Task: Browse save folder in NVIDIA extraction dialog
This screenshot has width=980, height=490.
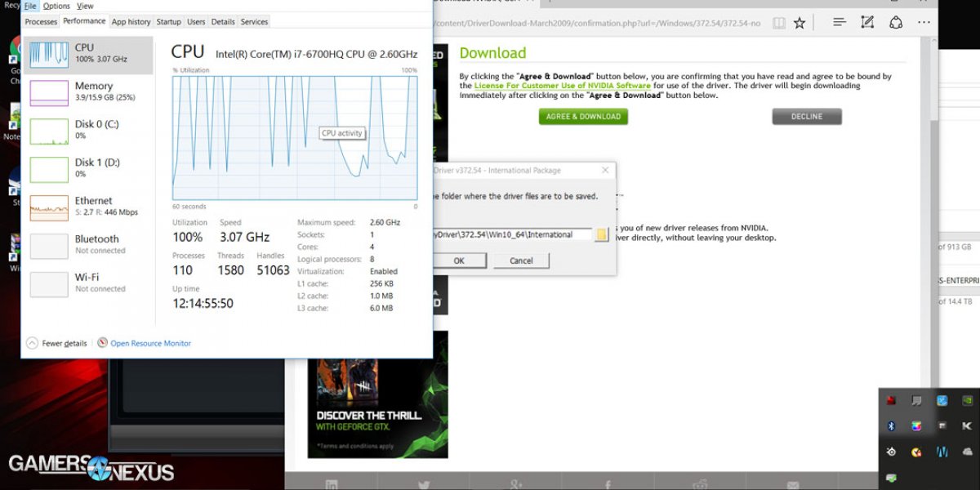Action: coord(601,234)
